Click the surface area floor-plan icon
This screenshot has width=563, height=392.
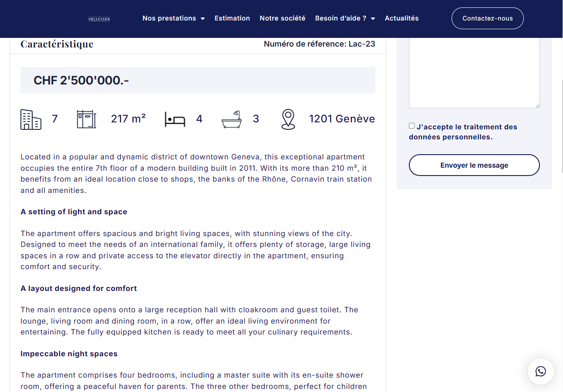86,119
